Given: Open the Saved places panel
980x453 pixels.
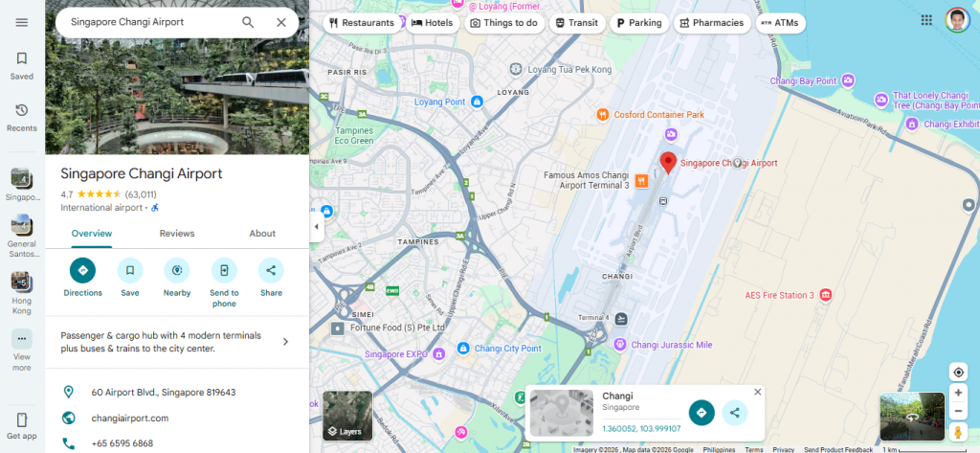Looking at the screenshot, I should pyautogui.click(x=22, y=65).
